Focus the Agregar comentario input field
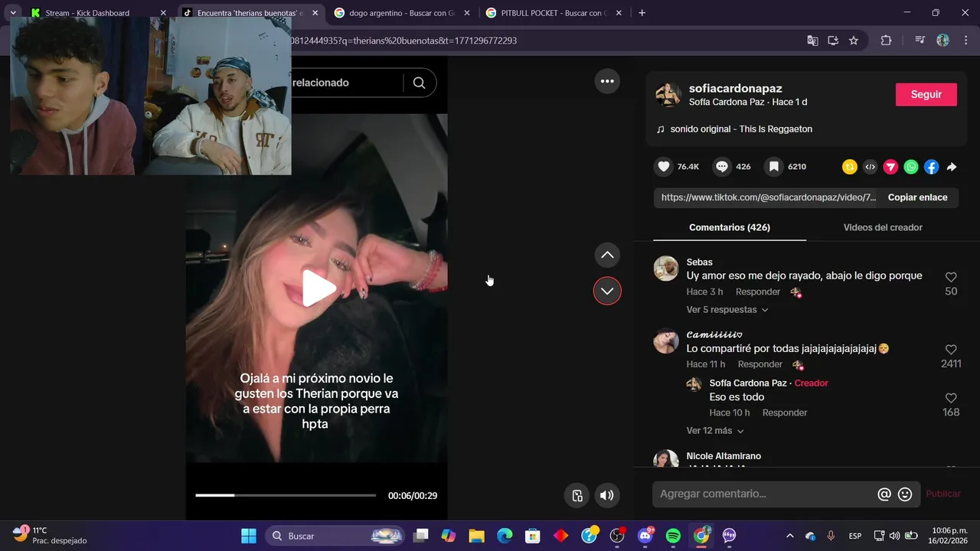The image size is (980, 551). (x=764, y=494)
